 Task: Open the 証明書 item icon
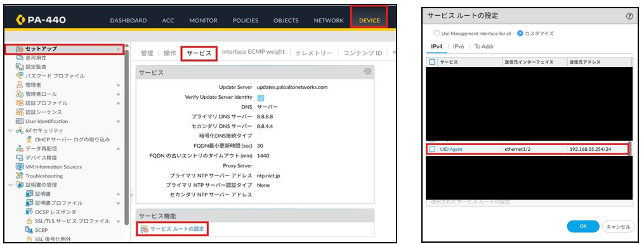coord(29,193)
